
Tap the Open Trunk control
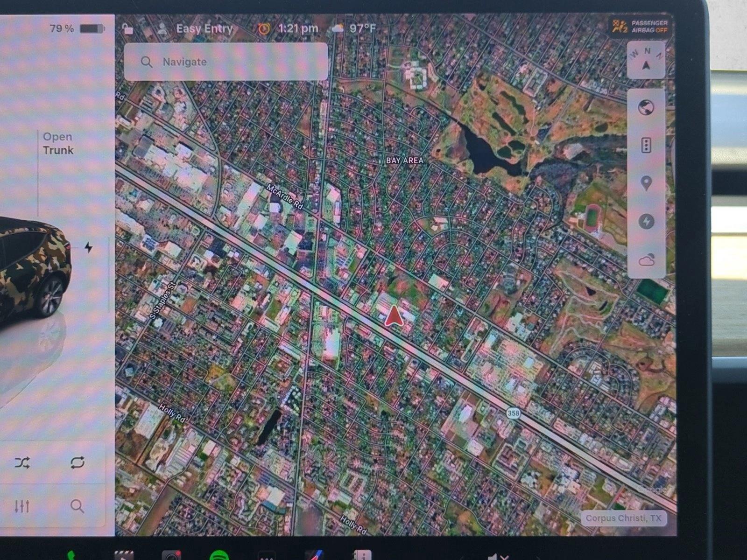click(58, 143)
